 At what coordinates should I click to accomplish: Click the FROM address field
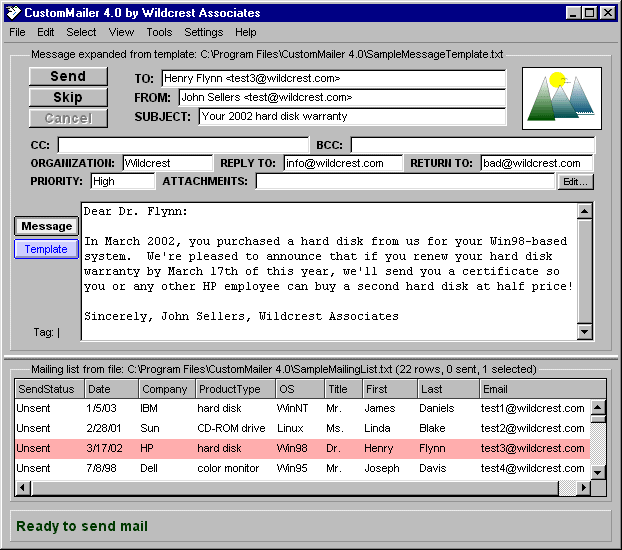tap(342, 97)
